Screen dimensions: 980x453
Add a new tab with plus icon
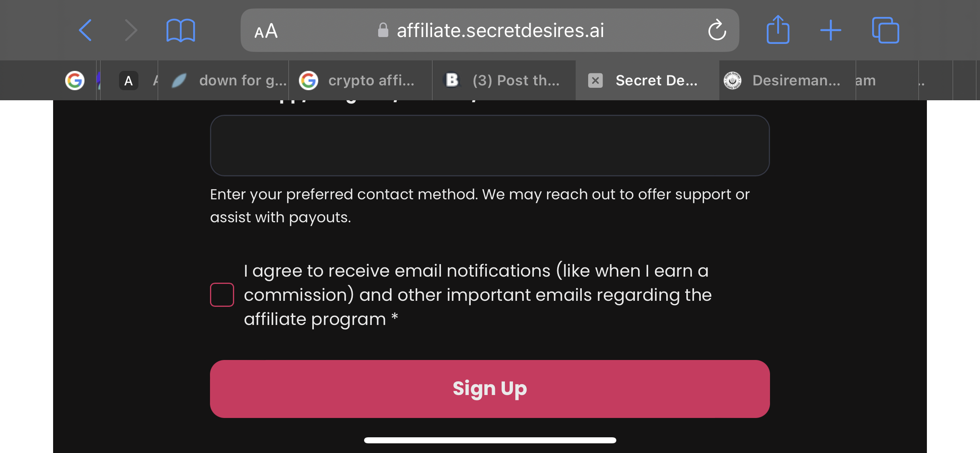[x=830, y=30]
